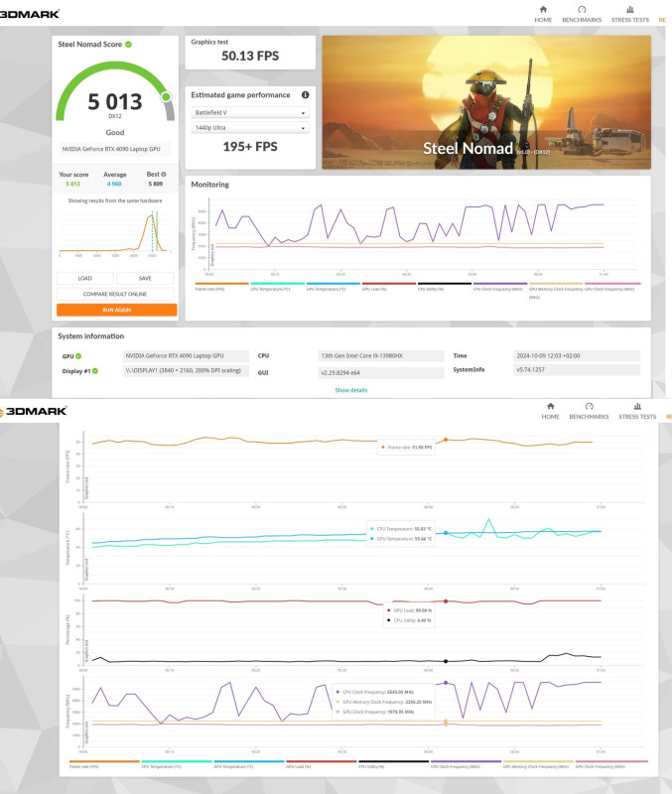Open the Battlefield V game dropdown

coord(250,112)
